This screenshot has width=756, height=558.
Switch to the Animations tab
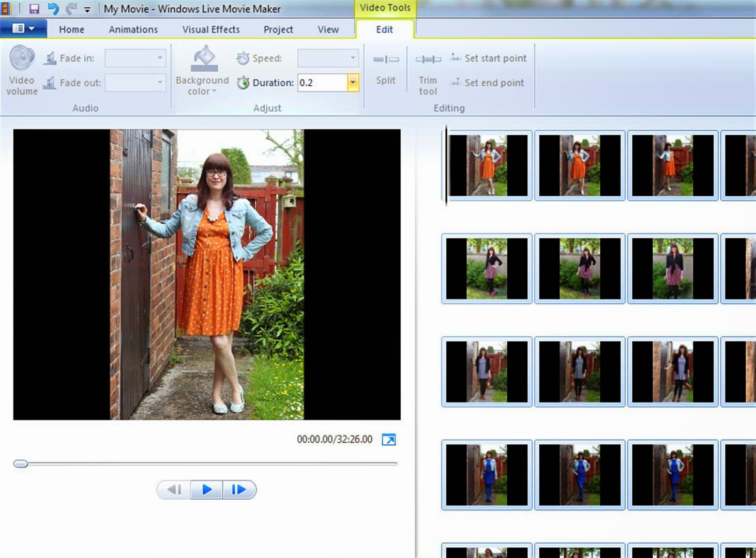coord(133,29)
